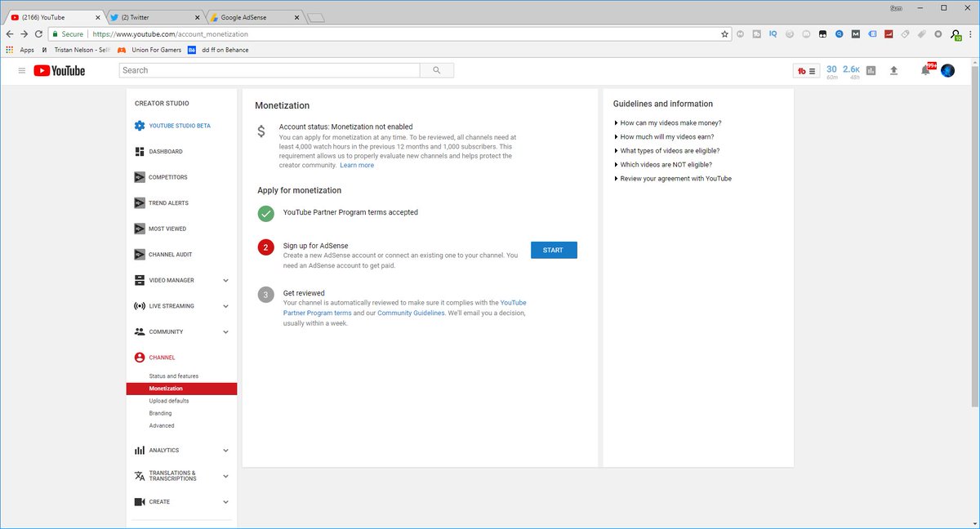Click the IQ browser extension icon
Screen dimensions: 980x529
click(773, 34)
